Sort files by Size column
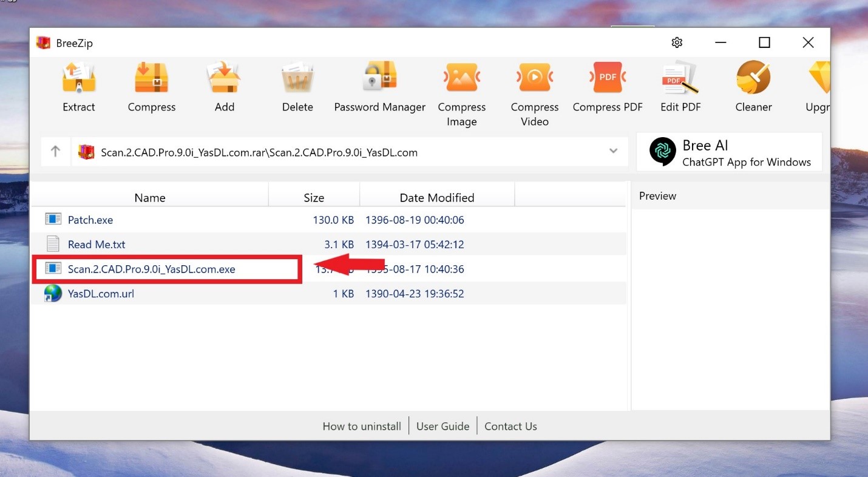 click(x=314, y=197)
